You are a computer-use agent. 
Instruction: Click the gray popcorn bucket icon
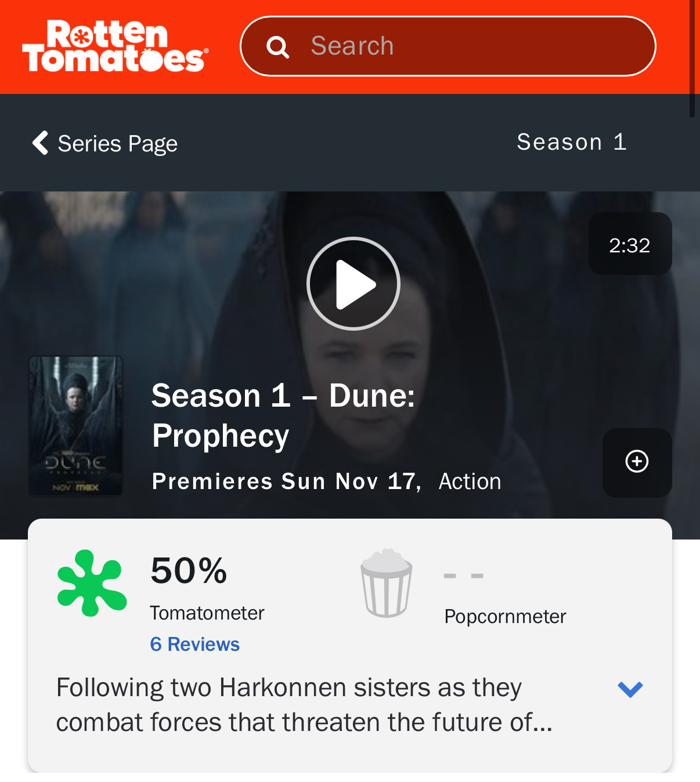pos(387,582)
